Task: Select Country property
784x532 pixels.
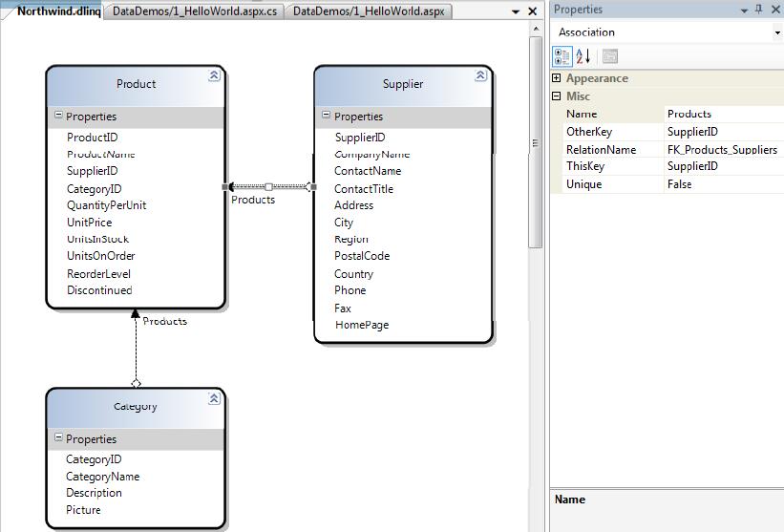Action: 353,274
